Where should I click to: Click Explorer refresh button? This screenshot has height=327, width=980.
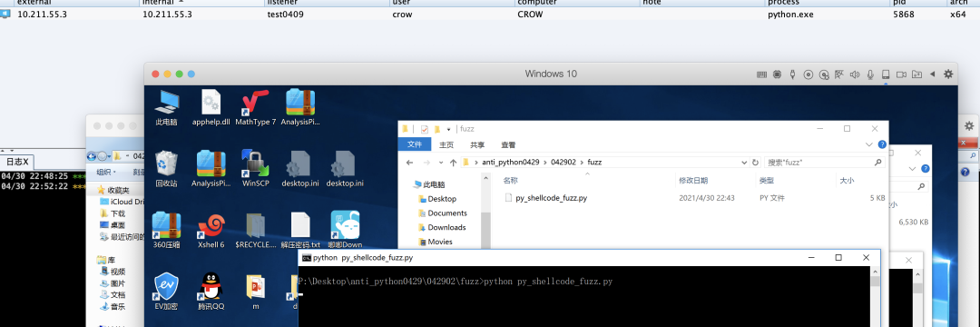(x=755, y=162)
